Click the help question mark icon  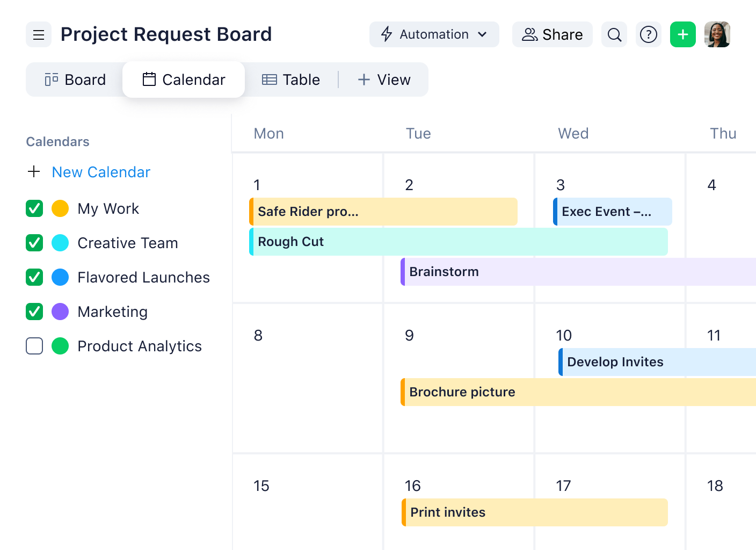[x=649, y=34]
